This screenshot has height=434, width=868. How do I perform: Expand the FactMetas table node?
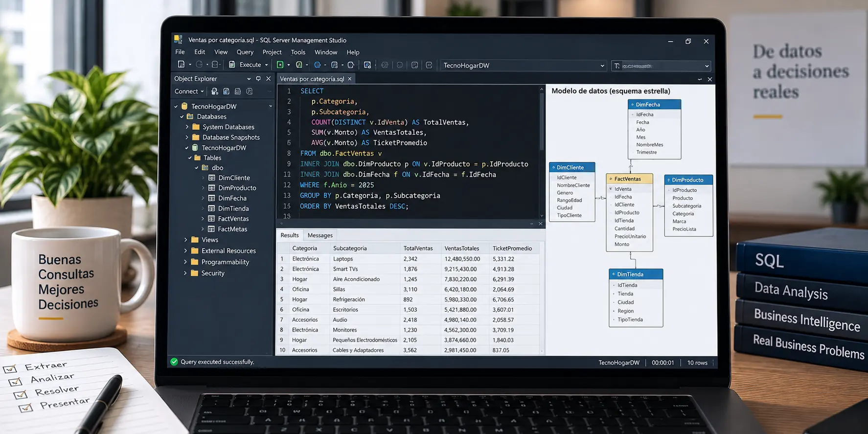click(203, 229)
